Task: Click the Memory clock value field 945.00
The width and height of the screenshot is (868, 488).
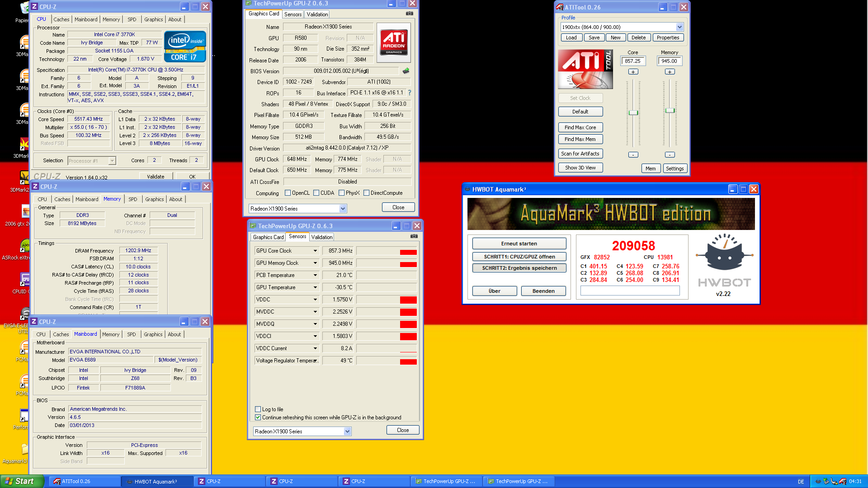Action: tap(670, 61)
